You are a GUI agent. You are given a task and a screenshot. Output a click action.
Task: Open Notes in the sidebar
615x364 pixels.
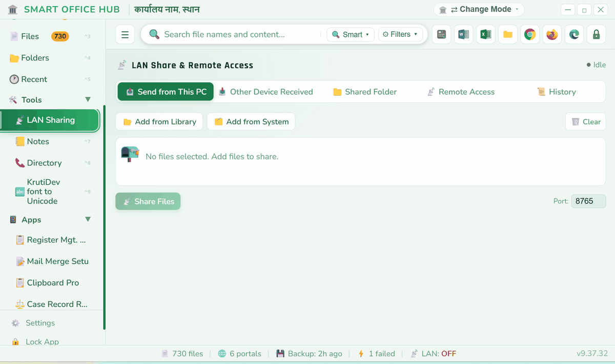pos(50,141)
